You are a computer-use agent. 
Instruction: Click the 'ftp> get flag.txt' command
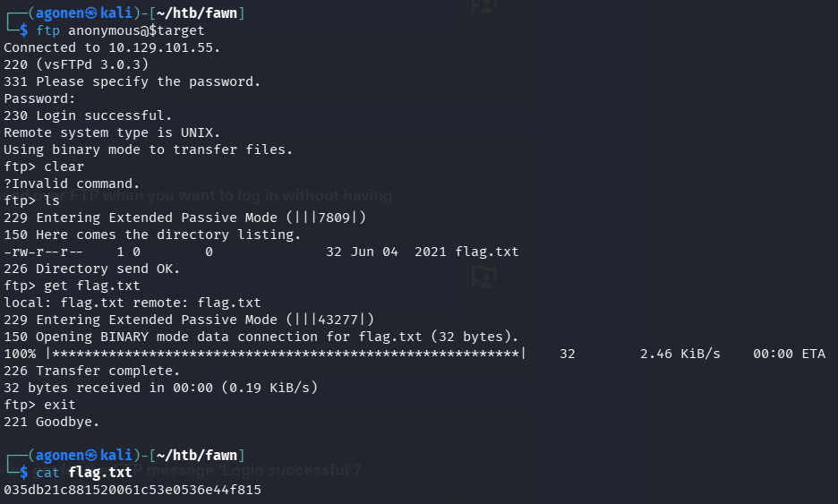point(73,286)
